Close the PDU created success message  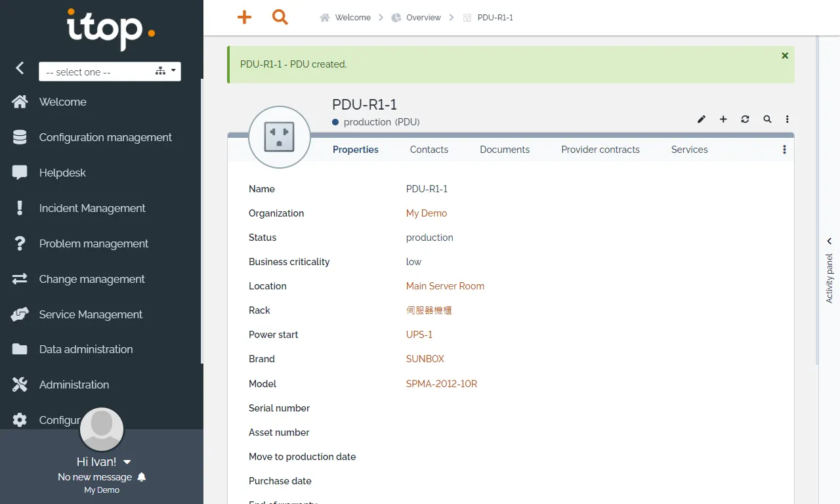click(785, 56)
